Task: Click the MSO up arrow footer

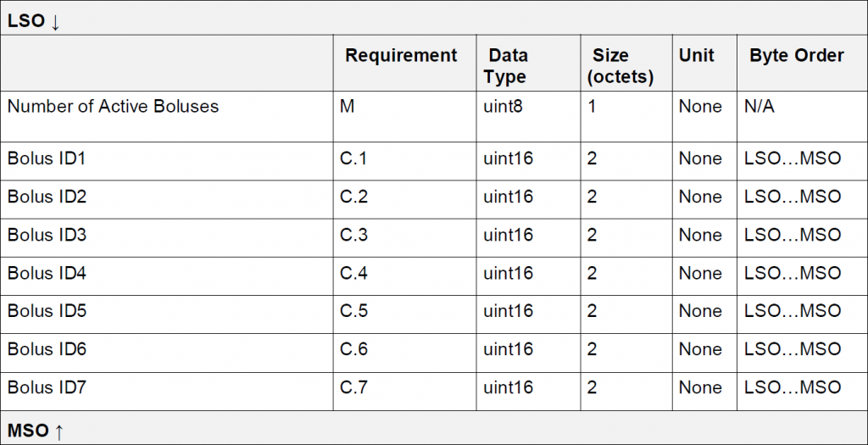Action: [36, 431]
